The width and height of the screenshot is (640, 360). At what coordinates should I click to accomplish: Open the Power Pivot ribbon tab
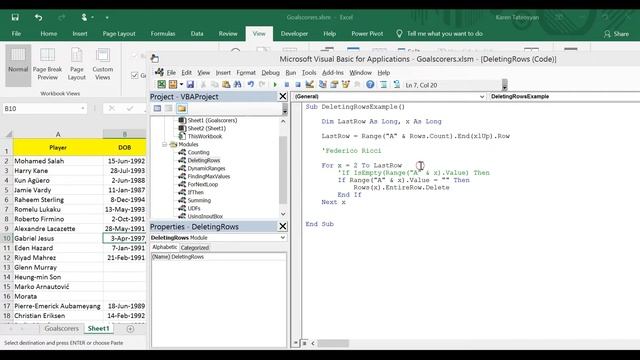click(x=367, y=33)
